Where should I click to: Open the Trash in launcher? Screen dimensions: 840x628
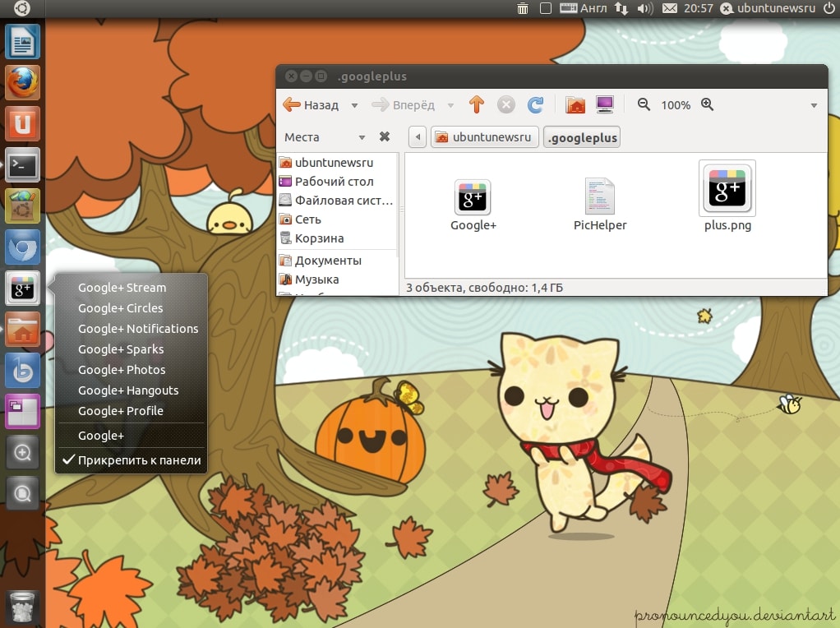(22, 607)
